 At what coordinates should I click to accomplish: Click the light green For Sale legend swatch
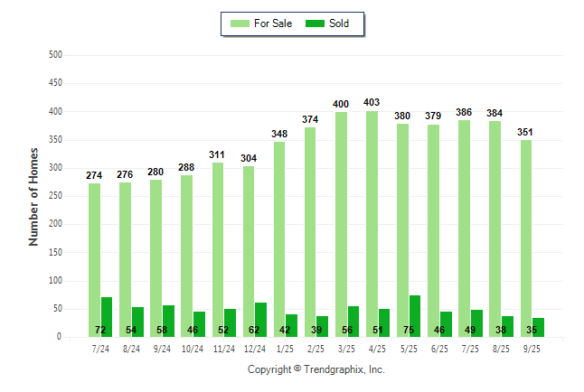pos(242,23)
